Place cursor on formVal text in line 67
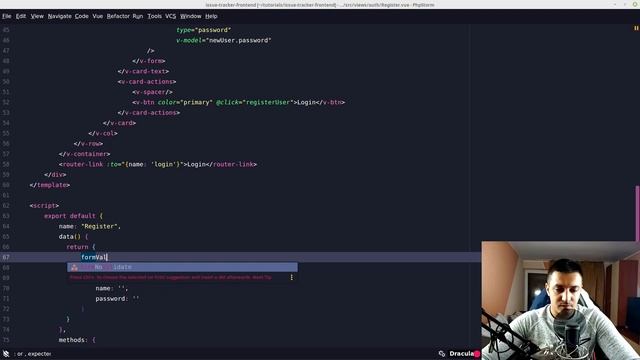This screenshot has width=640, height=360. tap(93, 257)
